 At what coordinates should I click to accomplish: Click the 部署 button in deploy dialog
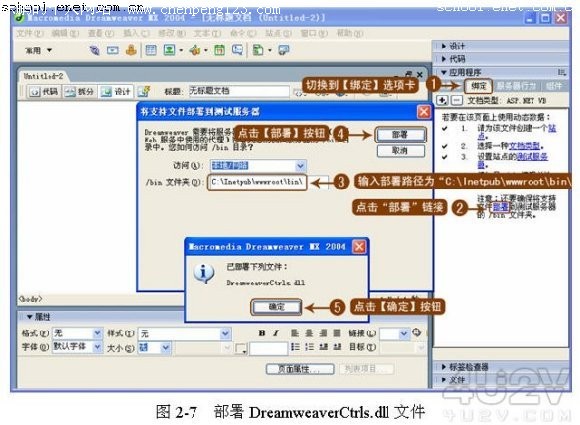click(x=400, y=135)
